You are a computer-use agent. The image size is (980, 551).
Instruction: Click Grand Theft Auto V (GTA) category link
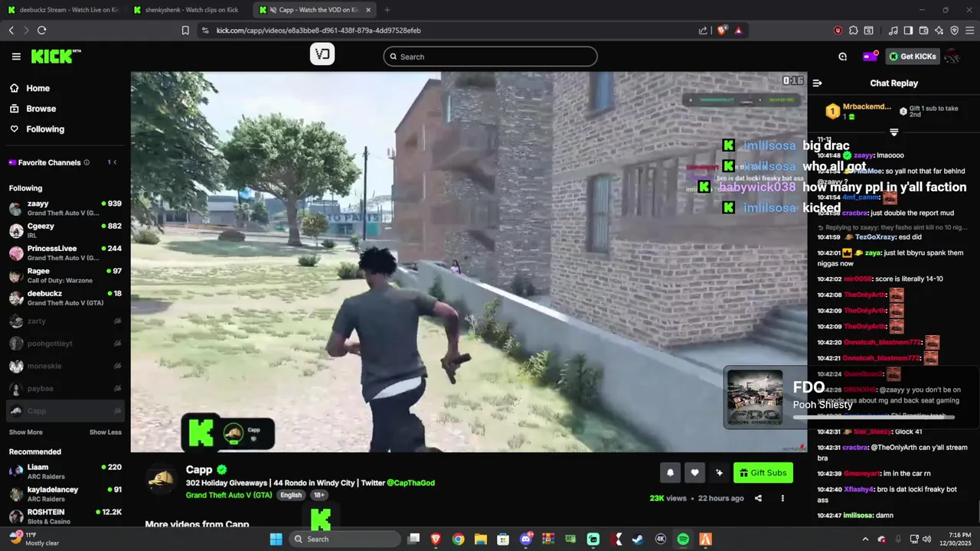click(x=229, y=495)
